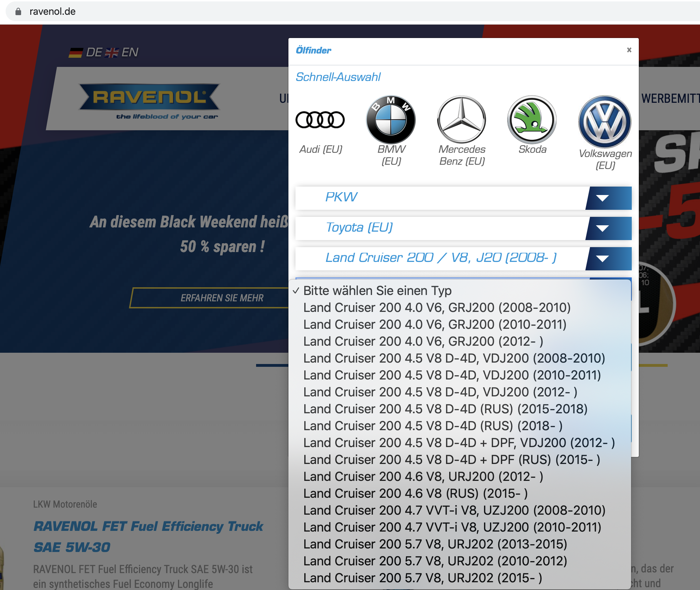Select 4.5 V8 D-4D, VDJ200 (2010-2011)
Viewport: 700px width, 590px height.
pyautogui.click(x=459, y=375)
